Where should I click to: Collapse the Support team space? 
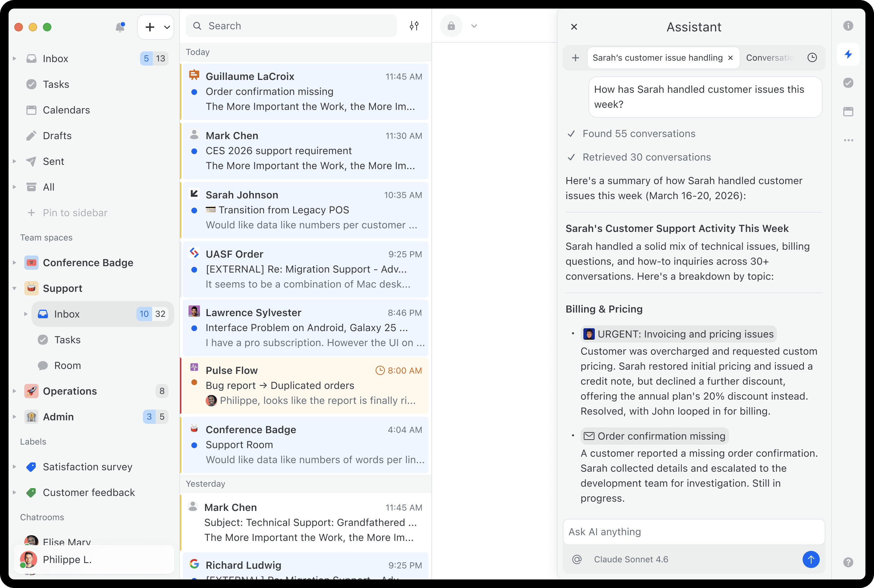pos(14,288)
